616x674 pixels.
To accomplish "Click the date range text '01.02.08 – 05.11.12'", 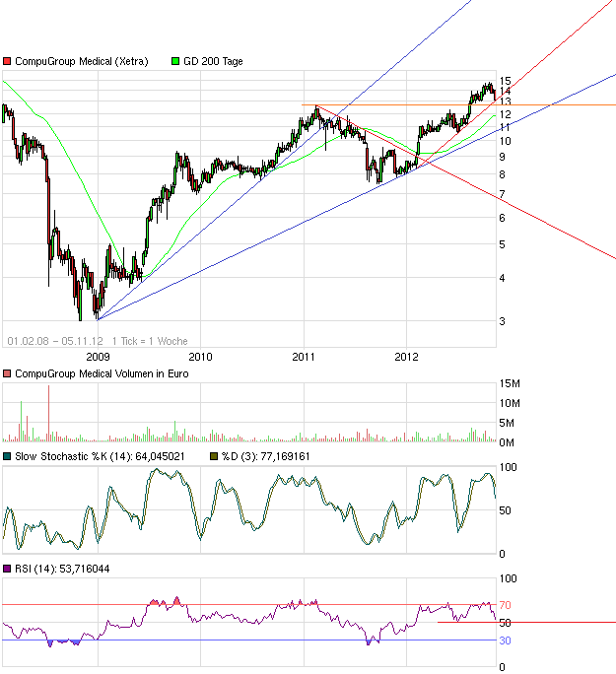I will click(55, 341).
